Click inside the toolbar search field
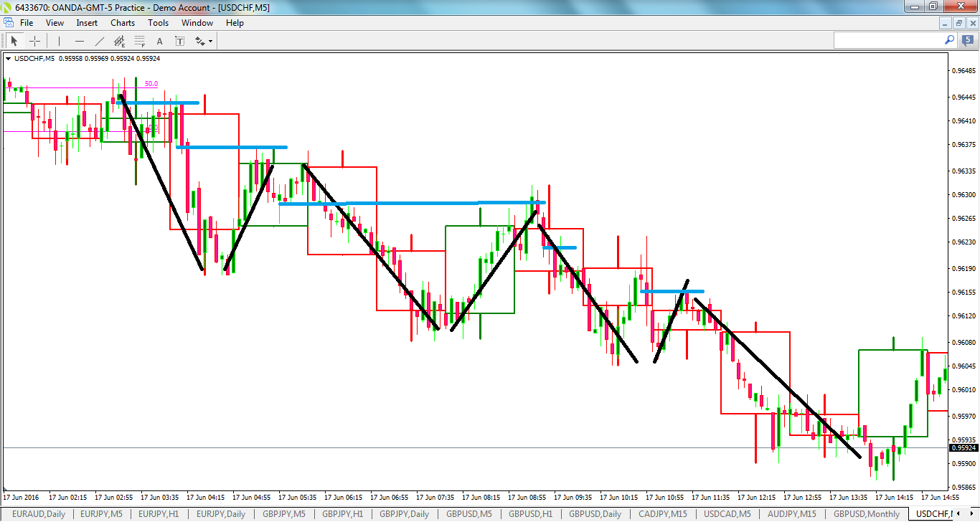The height and width of the screenshot is (522, 980). click(x=890, y=41)
